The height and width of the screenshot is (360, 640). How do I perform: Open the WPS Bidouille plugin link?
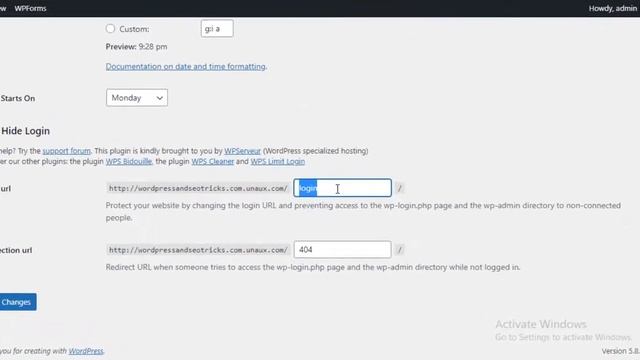coord(129,161)
